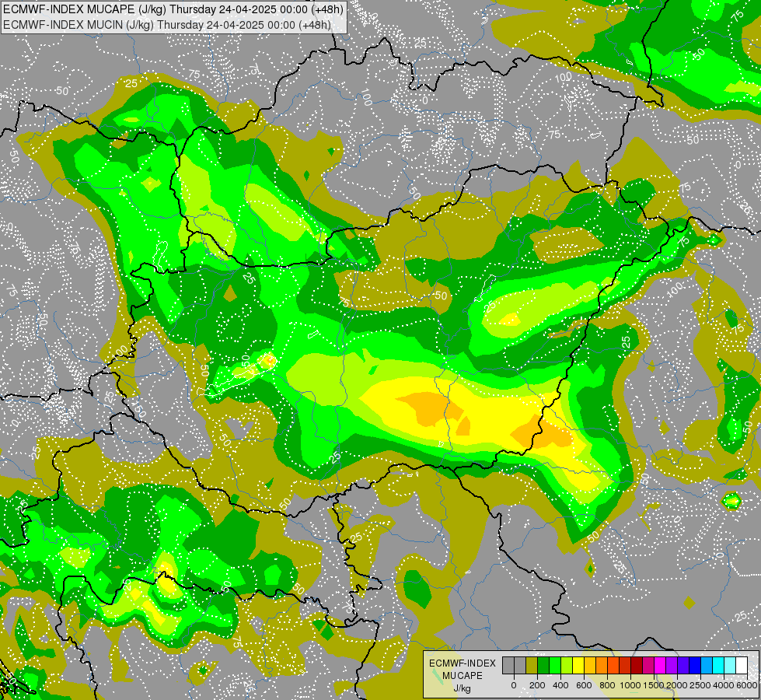Select the white legend swatch
The height and width of the screenshot is (700, 761).
click(742, 665)
